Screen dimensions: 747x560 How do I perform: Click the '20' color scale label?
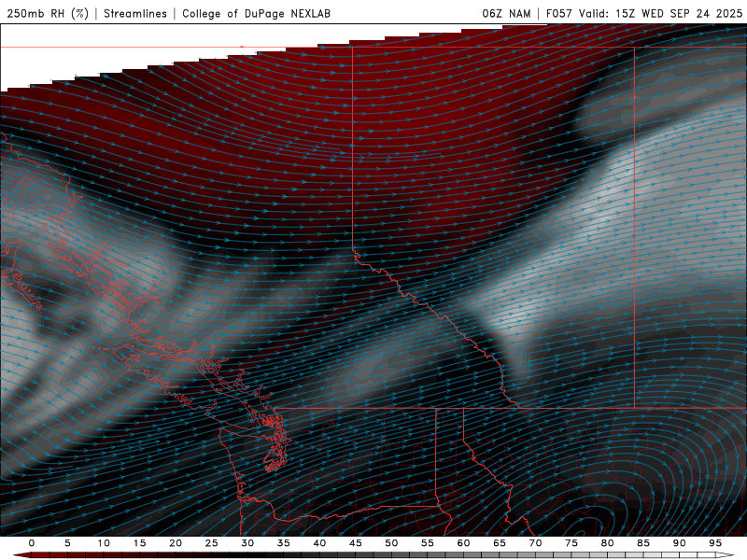tap(176, 543)
